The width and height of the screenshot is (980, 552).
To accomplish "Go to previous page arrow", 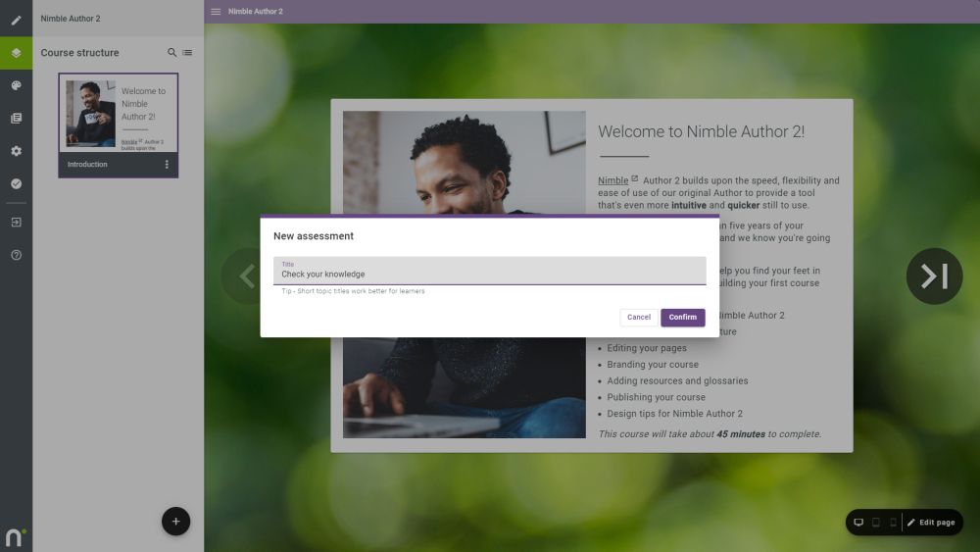I will click(247, 276).
